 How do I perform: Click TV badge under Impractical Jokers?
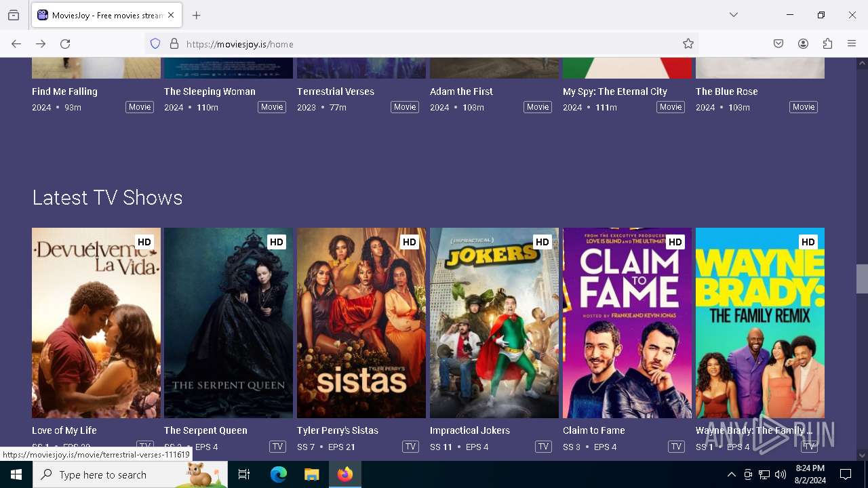point(544,447)
